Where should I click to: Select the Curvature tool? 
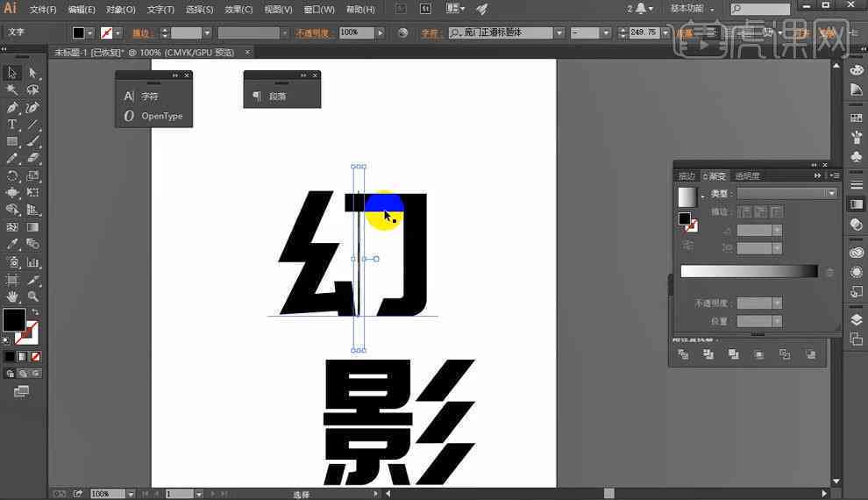pyautogui.click(x=32, y=107)
